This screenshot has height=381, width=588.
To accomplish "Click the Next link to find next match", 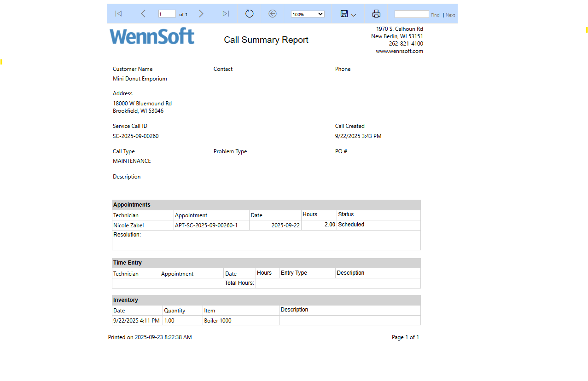I will pyautogui.click(x=450, y=15).
